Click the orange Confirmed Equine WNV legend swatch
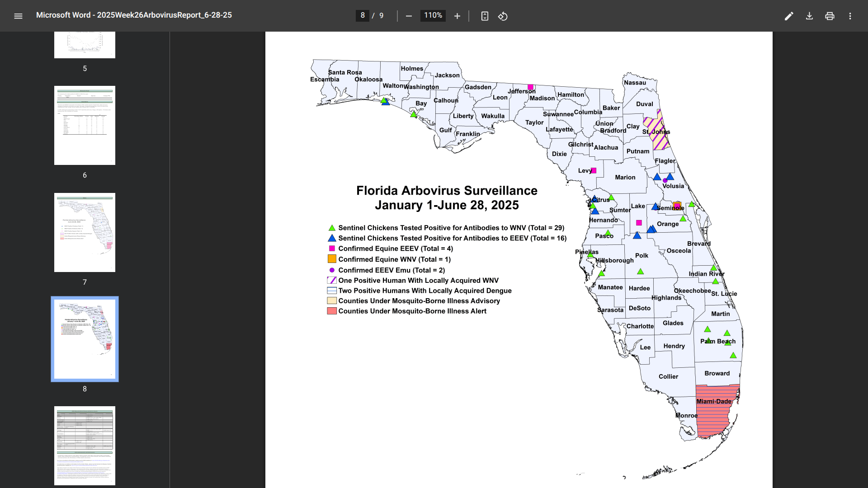This screenshot has width=868, height=488. coord(332,259)
